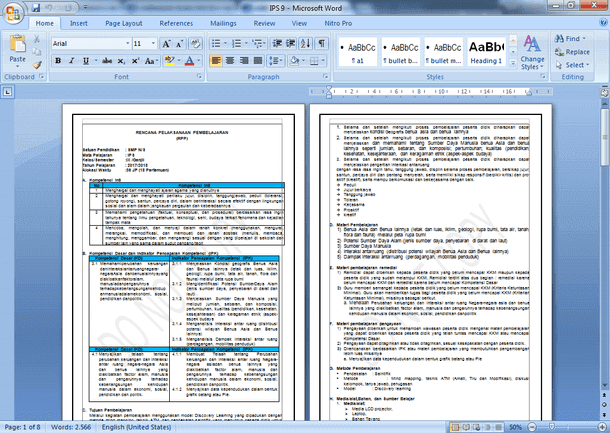Screen dimensions: 610x433
Task: Open underline style dropdown arrow
Action: [x=95, y=61]
